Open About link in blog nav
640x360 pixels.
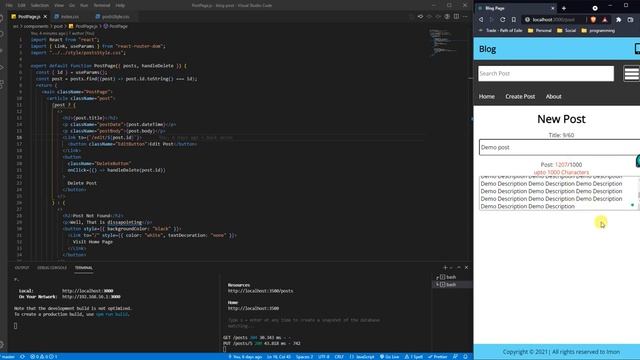553,97
